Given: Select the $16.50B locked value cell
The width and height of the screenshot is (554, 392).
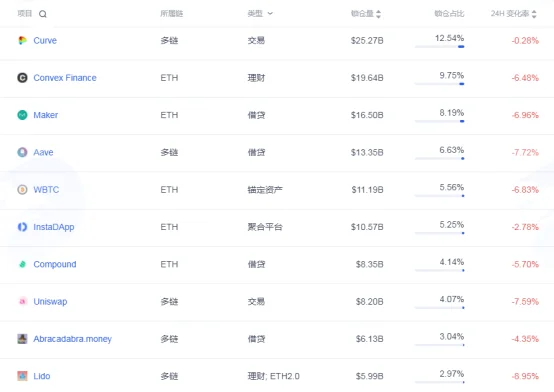Looking at the screenshot, I should pyautogui.click(x=367, y=115).
